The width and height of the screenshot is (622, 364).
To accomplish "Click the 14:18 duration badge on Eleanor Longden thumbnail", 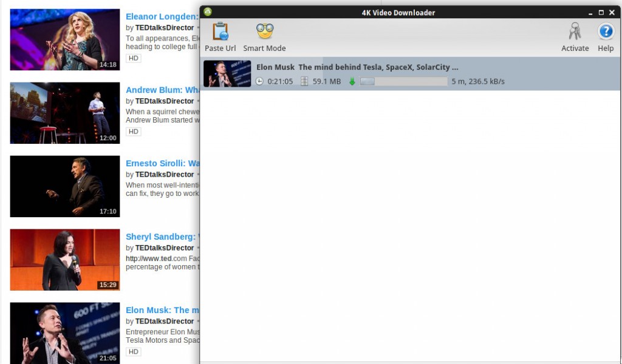I will [108, 64].
